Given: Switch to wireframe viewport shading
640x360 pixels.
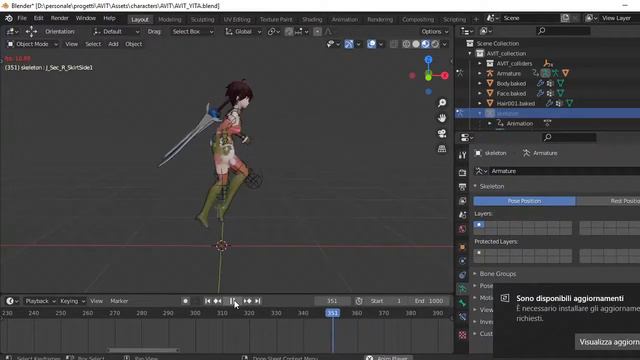Looking at the screenshot, I should click(406, 44).
